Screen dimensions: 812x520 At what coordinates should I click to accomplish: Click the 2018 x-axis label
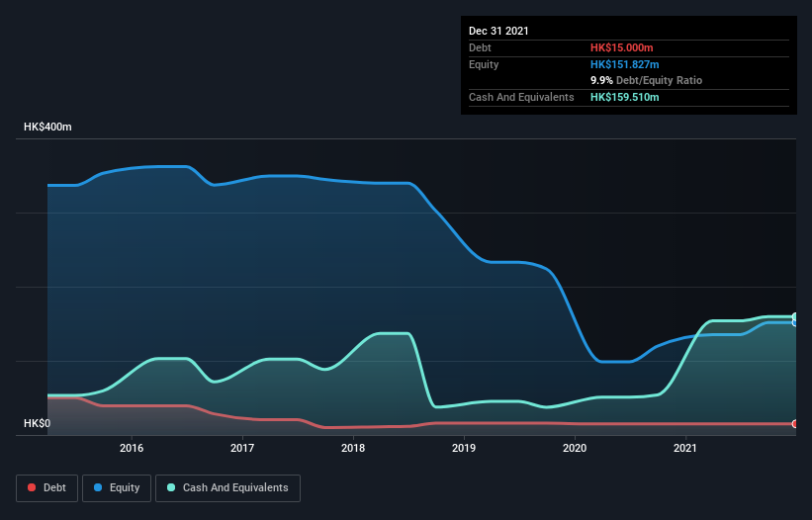353,448
